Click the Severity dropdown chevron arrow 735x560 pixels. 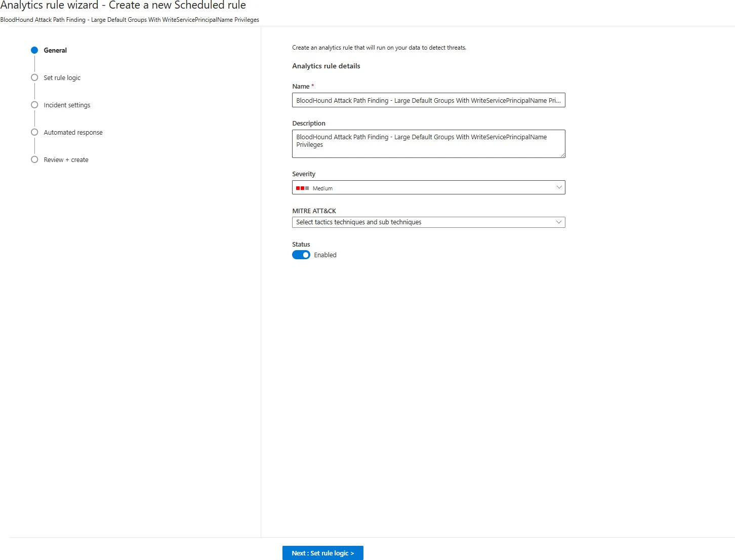(559, 187)
